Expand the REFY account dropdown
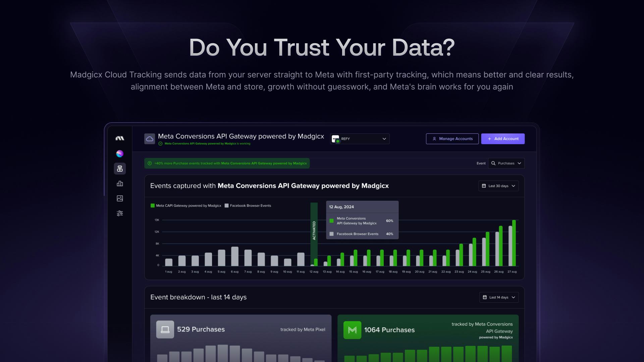Screen dimensions: 644x362 click(360, 139)
